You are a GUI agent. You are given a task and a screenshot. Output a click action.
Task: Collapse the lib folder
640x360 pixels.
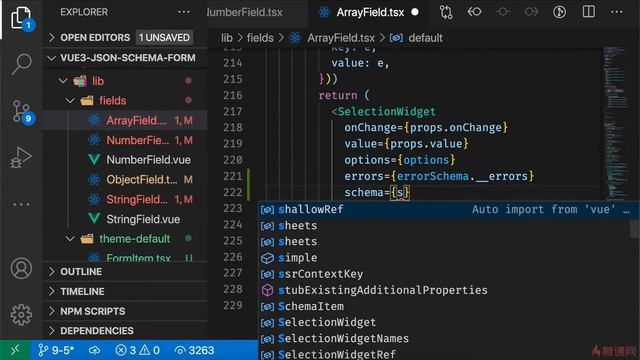click(125, 81)
